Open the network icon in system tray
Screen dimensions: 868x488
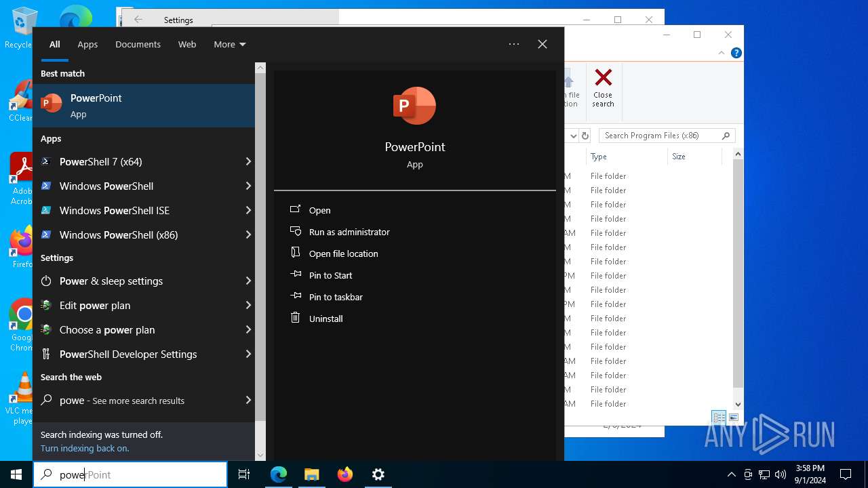click(764, 474)
